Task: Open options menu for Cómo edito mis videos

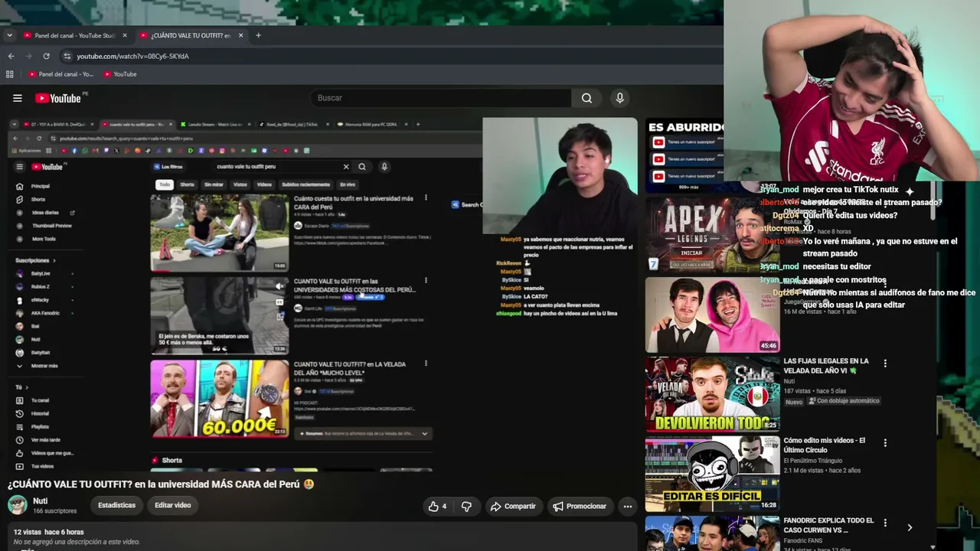Action: (885, 443)
